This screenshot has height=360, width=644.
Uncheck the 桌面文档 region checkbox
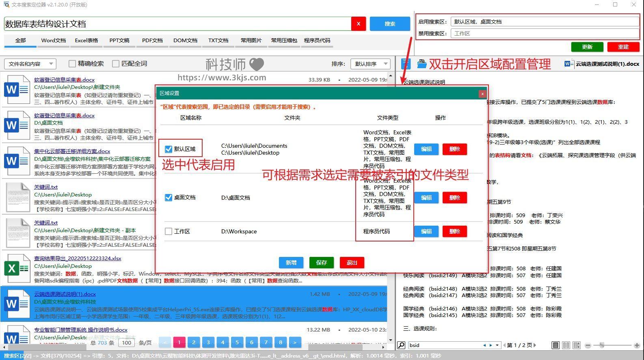(x=169, y=198)
